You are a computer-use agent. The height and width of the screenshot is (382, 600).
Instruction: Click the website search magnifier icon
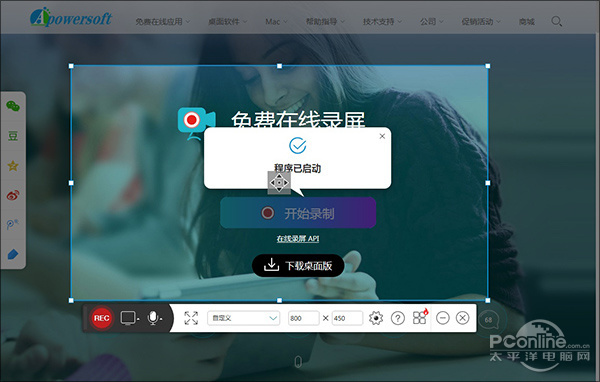click(556, 21)
